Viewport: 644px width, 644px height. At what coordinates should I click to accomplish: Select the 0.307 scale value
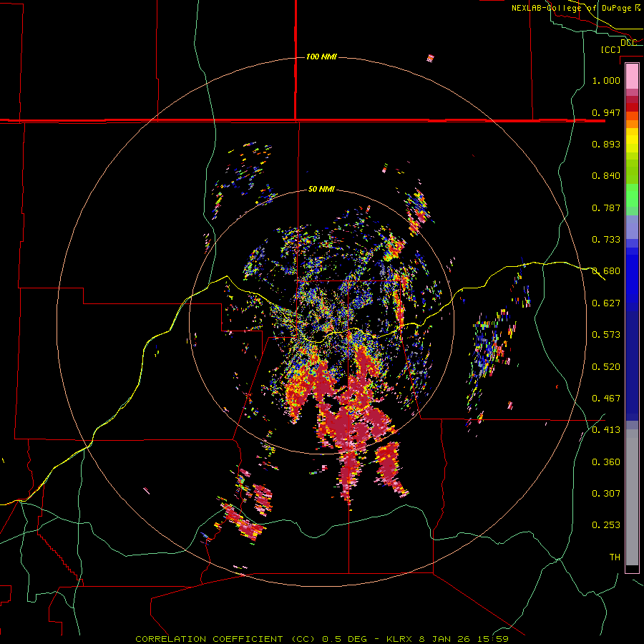coord(606,494)
